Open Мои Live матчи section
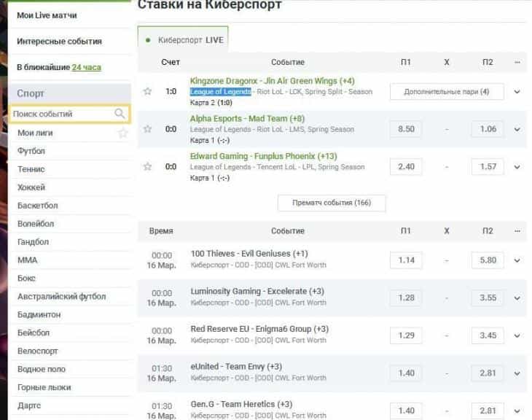The image size is (532, 420). pyautogui.click(x=47, y=15)
